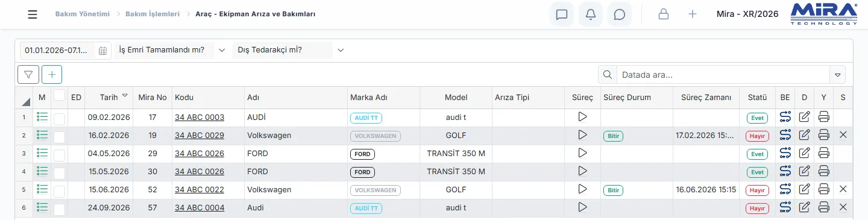Image resolution: width=868 pixels, height=220 pixels.
Task: Click Bitir button in Mira No 19 row
Action: pos(613,136)
